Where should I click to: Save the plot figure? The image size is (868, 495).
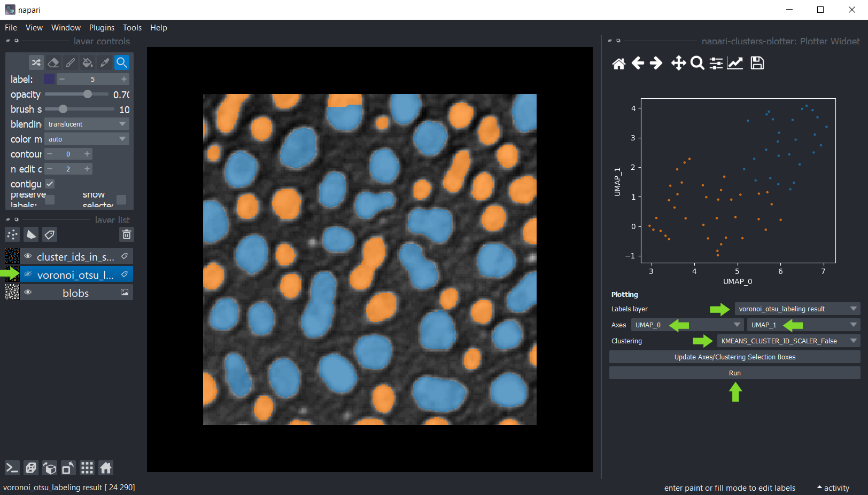[757, 63]
